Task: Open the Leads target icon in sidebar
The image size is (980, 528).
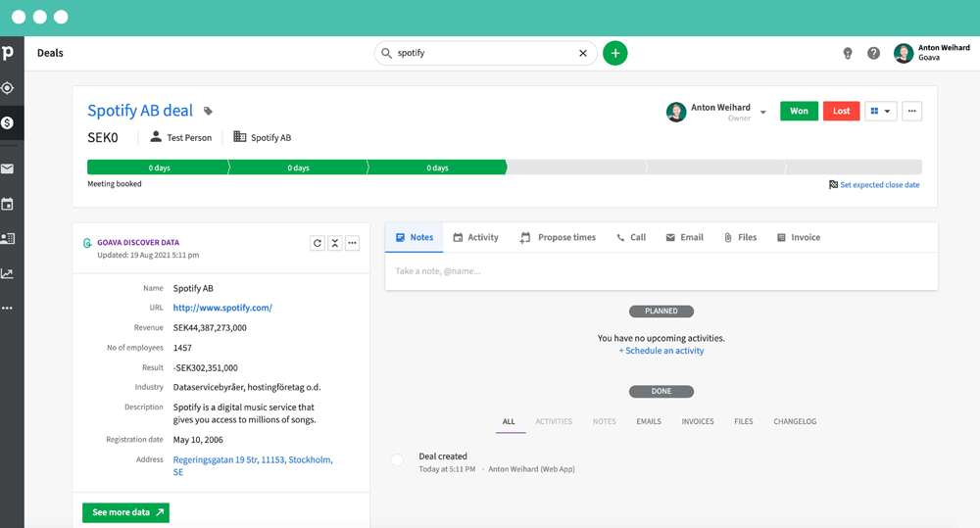Action: 8,88
